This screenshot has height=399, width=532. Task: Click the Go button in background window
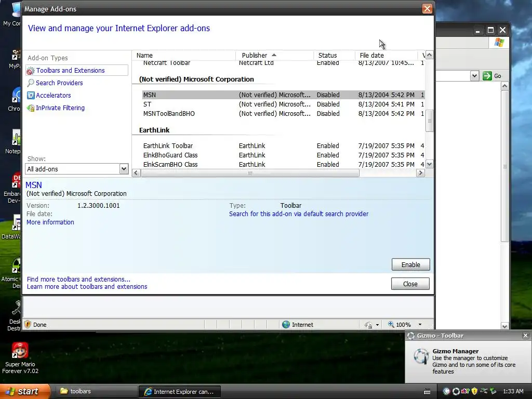(492, 76)
